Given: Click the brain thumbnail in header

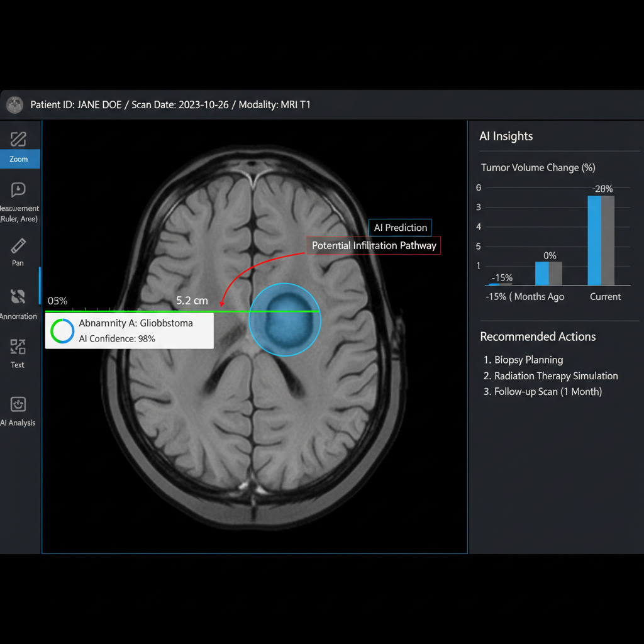Looking at the screenshot, I should pyautogui.click(x=15, y=105).
